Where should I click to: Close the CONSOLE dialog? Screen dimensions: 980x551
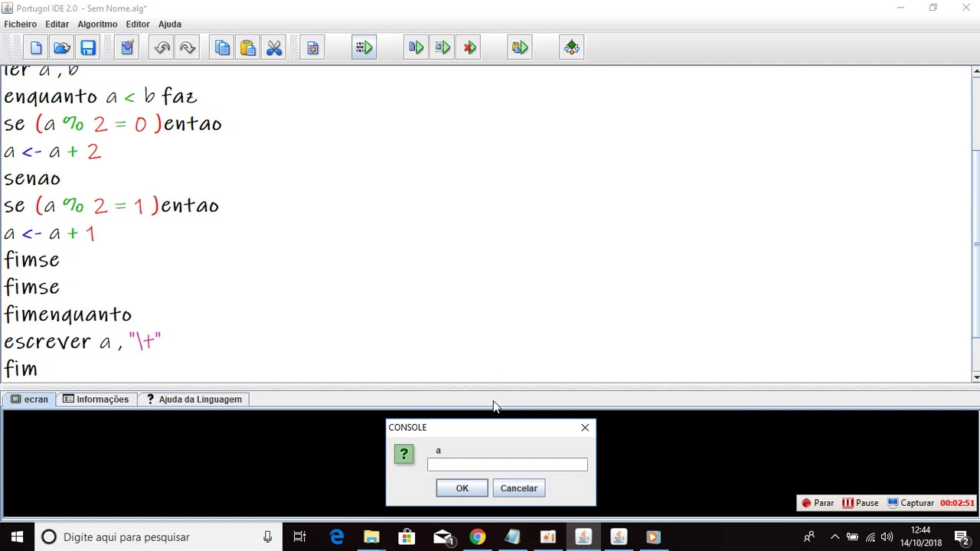coord(585,428)
